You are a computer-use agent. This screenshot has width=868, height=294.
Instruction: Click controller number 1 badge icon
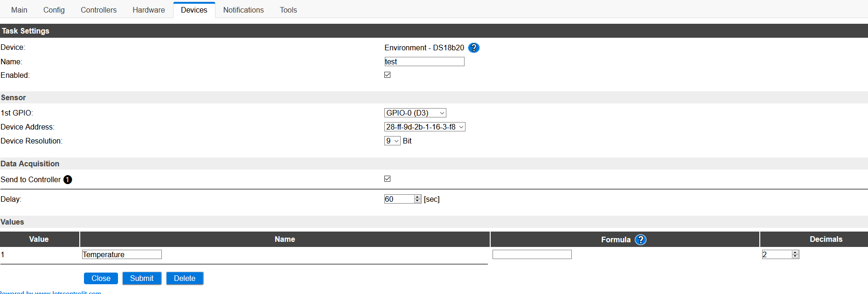click(x=68, y=180)
